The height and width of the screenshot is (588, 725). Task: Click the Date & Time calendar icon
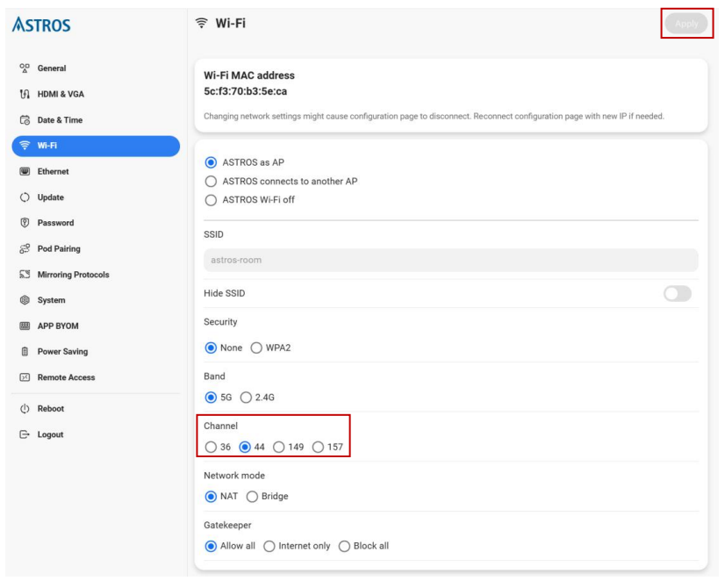click(x=25, y=120)
